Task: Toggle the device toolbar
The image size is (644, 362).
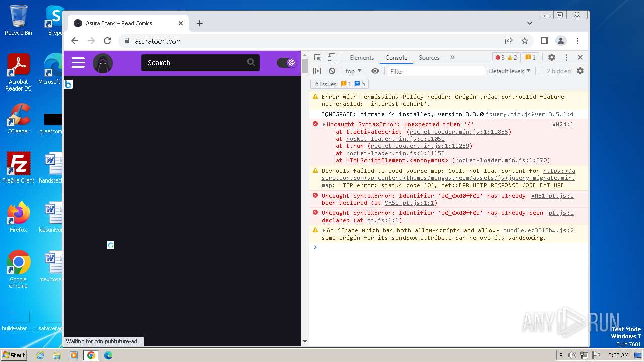Action: pyautogui.click(x=331, y=57)
